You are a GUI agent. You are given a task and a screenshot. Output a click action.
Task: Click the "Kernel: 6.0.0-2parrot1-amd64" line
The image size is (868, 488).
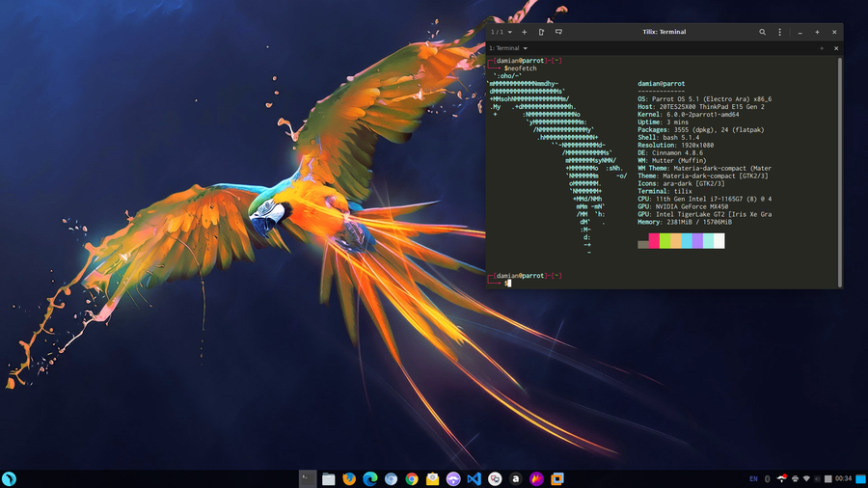688,115
